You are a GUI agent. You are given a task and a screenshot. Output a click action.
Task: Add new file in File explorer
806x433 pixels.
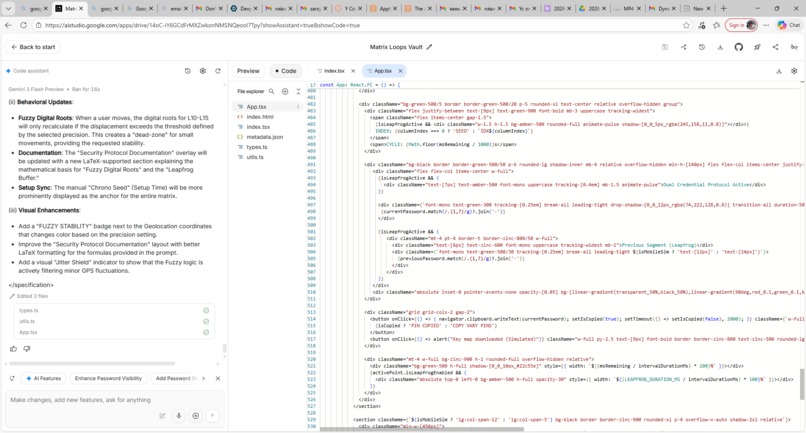point(285,91)
